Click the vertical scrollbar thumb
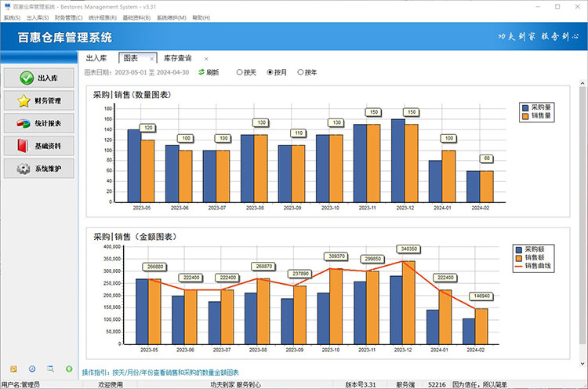The height and width of the screenshot is (389, 588). [583, 214]
